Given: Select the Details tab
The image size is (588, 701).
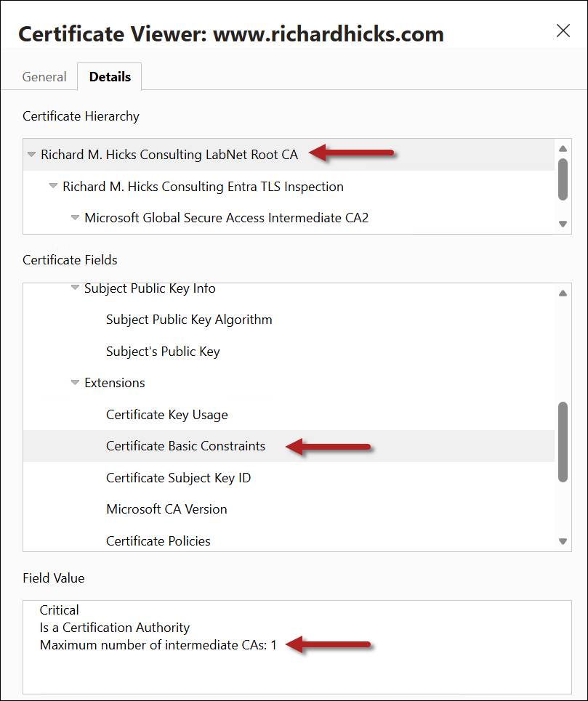Looking at the screenshot, I should [110, 77].
